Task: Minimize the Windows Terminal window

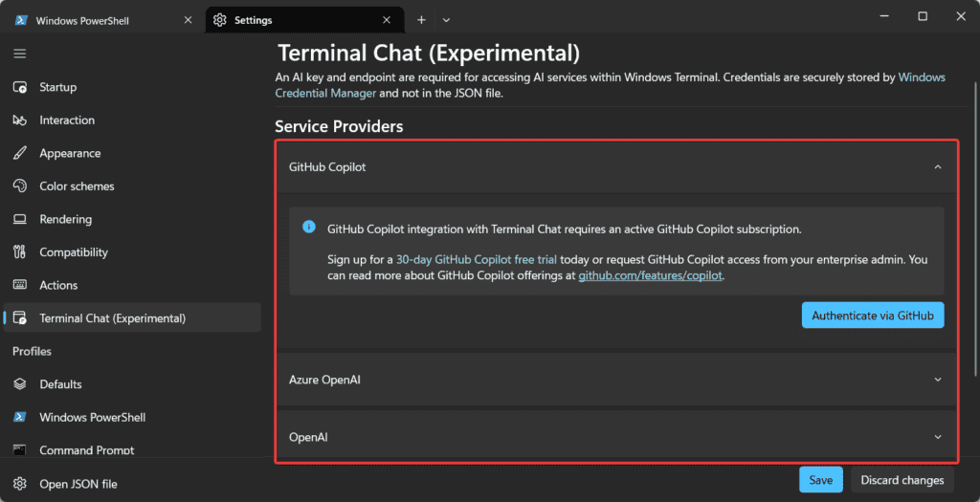Action: 883,17
